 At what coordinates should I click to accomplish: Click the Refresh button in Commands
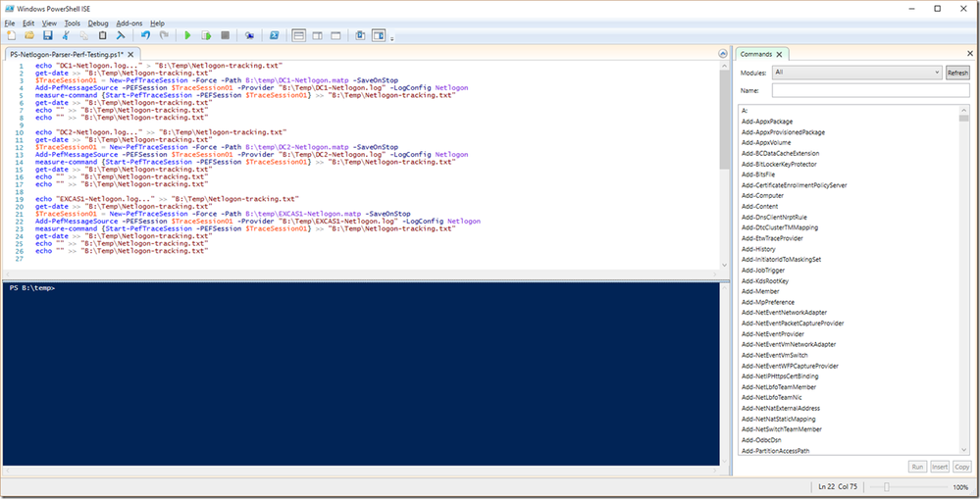(x=957, y=74)
